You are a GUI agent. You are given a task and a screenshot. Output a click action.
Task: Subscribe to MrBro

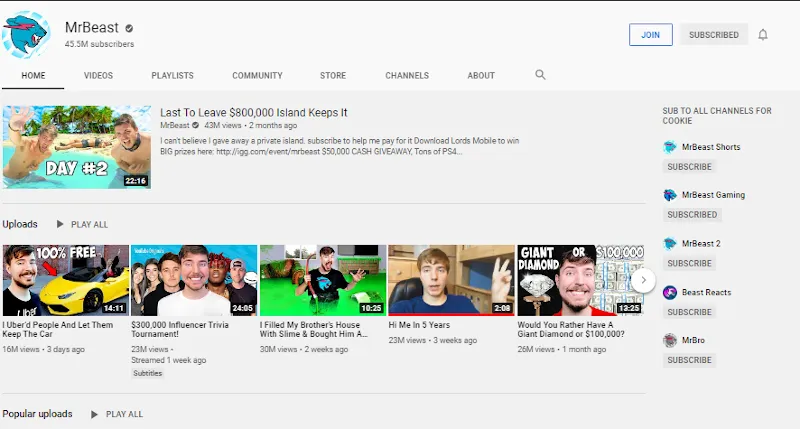coord(689,360)
